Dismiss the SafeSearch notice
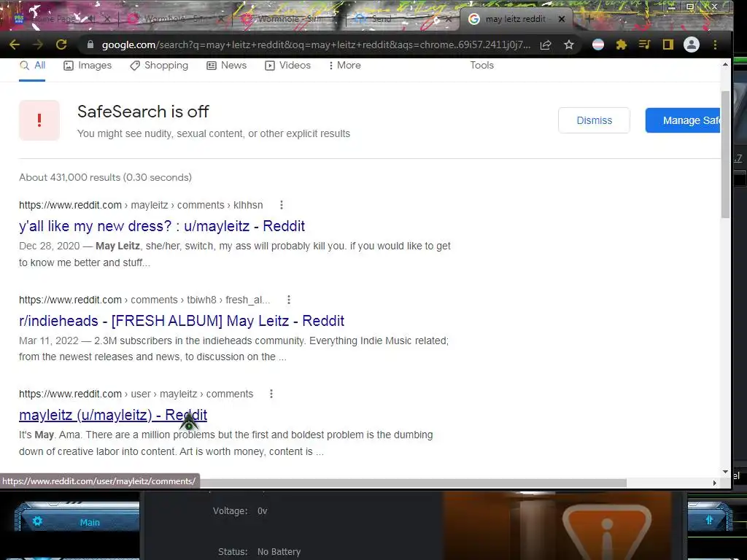 pyautogui.click(x=594, y=120)
